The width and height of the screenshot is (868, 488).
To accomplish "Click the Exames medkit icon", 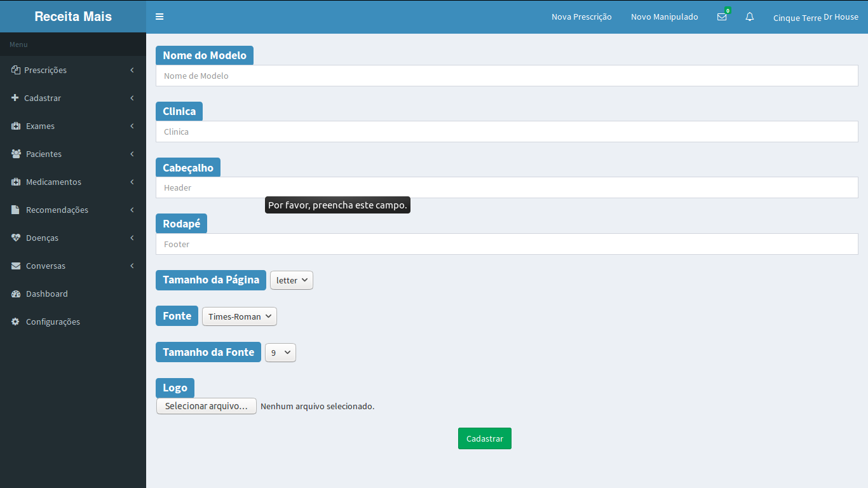I will pyautogui.click(x=16, y=126).
